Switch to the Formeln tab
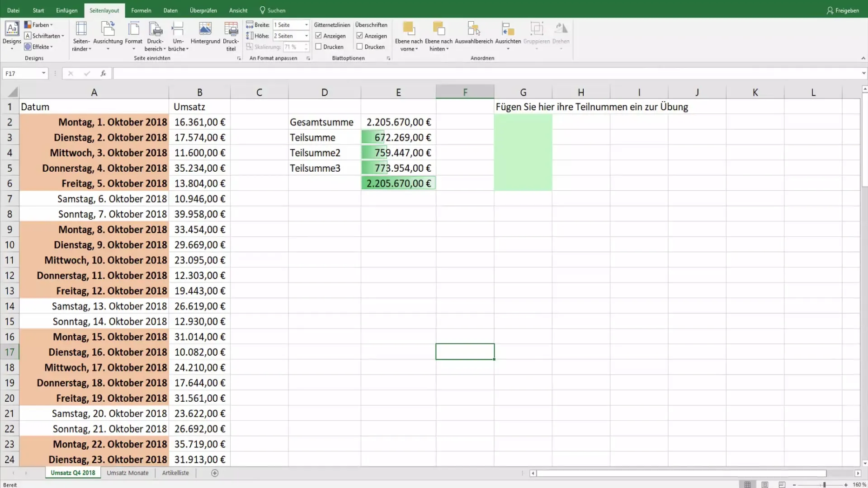Viewport: 868px width, 488px height. point(141,10)
